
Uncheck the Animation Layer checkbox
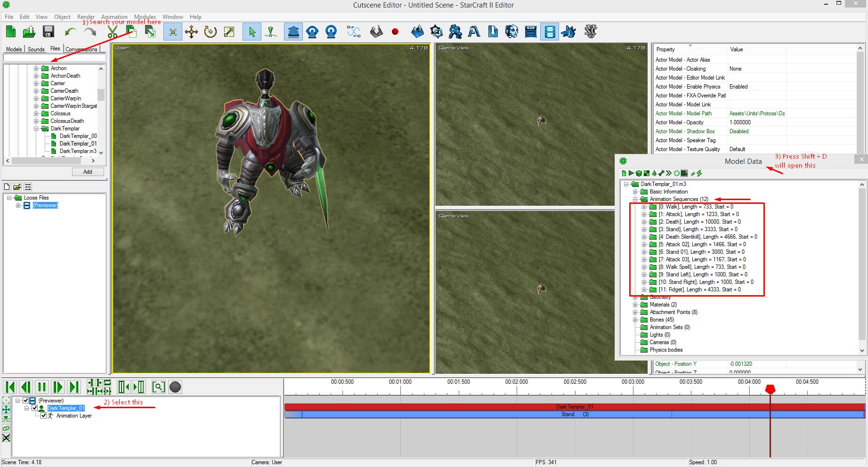[x=44, y=416]
